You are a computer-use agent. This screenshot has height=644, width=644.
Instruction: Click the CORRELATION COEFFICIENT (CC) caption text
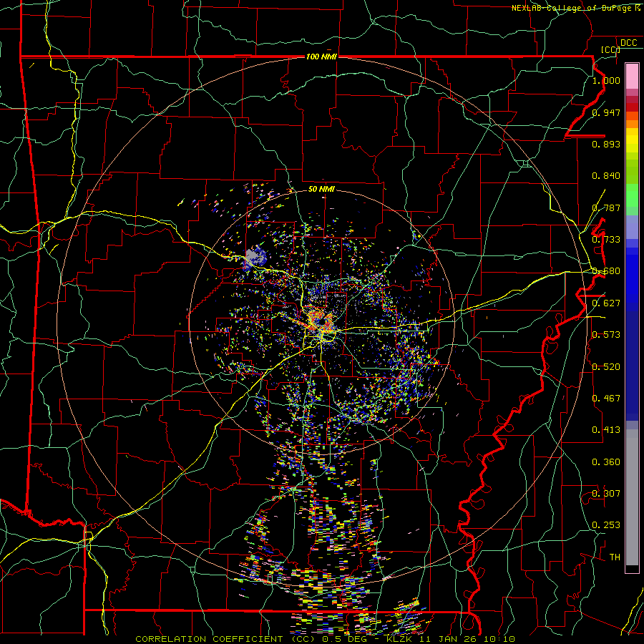pos(225,639)
